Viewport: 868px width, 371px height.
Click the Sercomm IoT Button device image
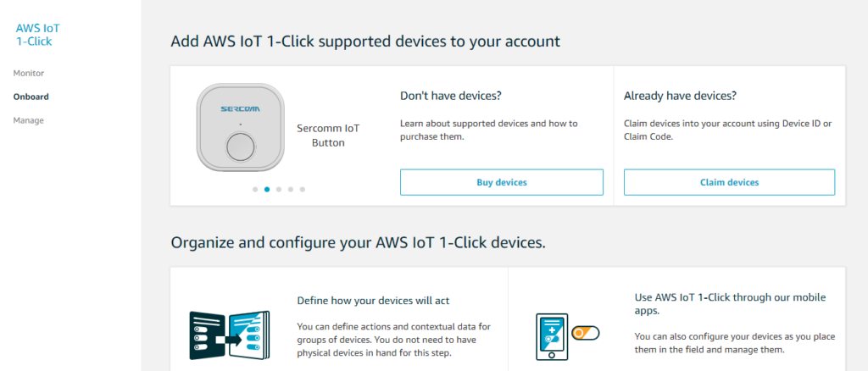pyautogui.click(x=241, y=127)
